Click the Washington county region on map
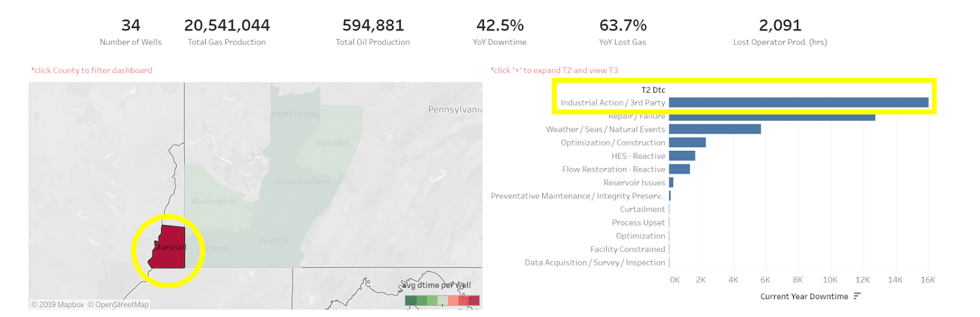This screenshot has width=980, height=317. pos(213,201)
